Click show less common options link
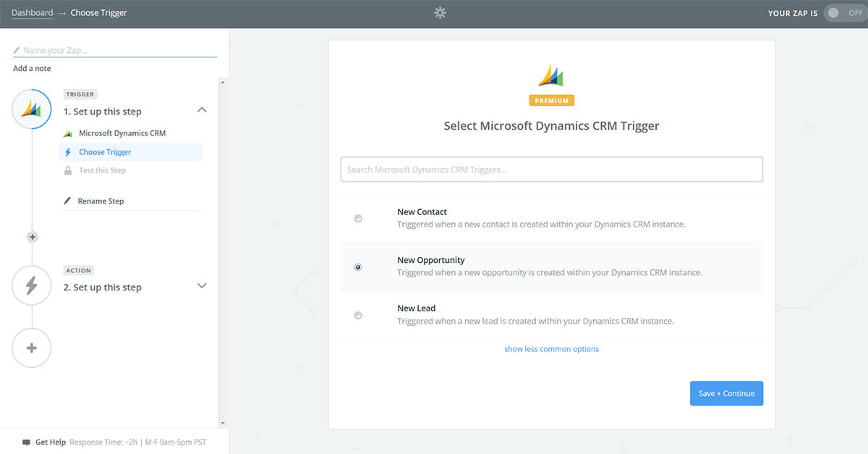This screenshot has height=454, width=868. (x=551, y=349)
